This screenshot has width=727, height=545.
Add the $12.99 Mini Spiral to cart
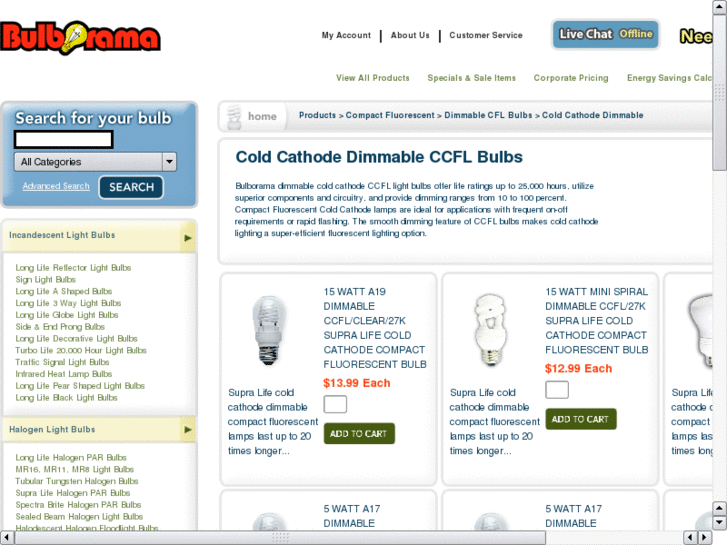click(x=580, y=419)
